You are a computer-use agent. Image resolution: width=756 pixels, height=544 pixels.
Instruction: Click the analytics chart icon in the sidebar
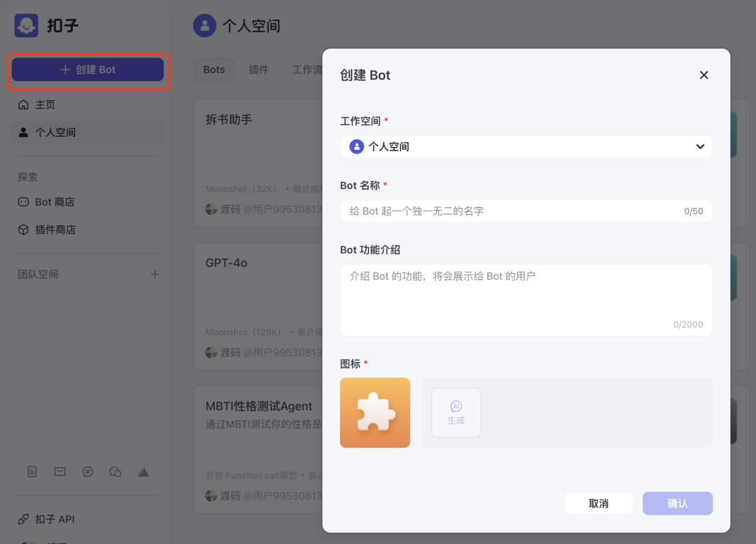pos(143,471)
